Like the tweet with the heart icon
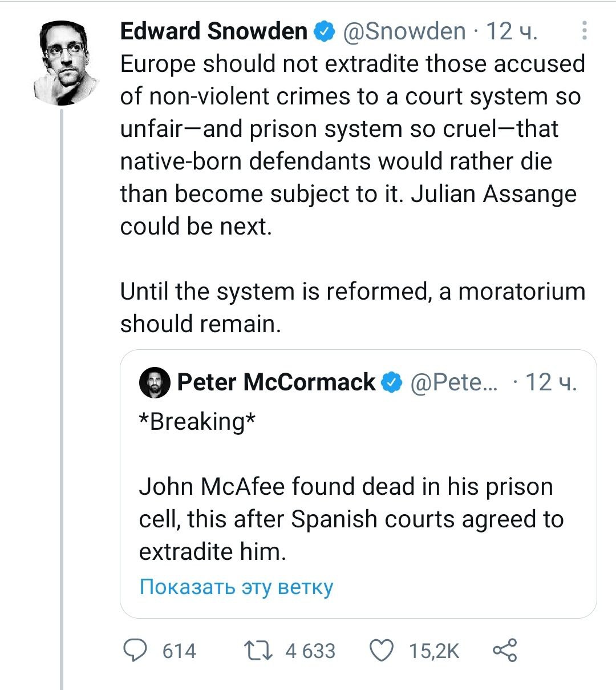The width and height of the screenshot is (616, 690). 382,651
